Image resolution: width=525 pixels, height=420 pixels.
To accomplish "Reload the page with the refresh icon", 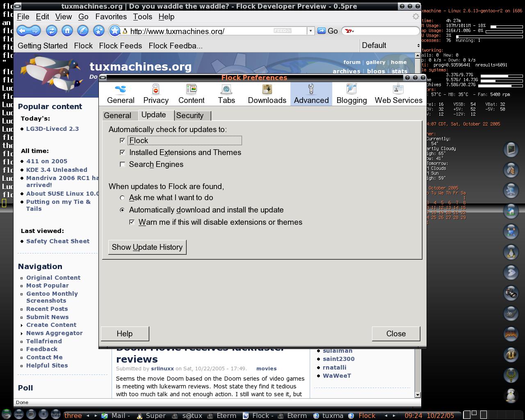I will point(51,31).
